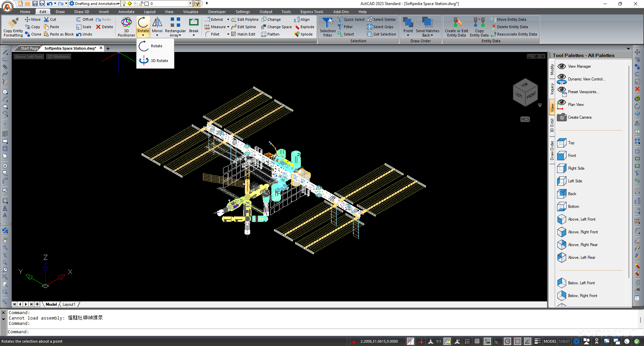Click the Layer Manager icon in top toolbar
644x346 pixels.
coord(197,4)
